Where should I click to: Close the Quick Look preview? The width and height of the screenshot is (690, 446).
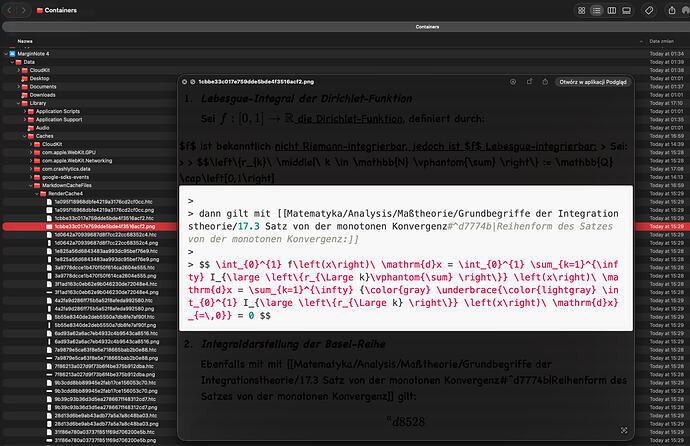click(184, 82)
